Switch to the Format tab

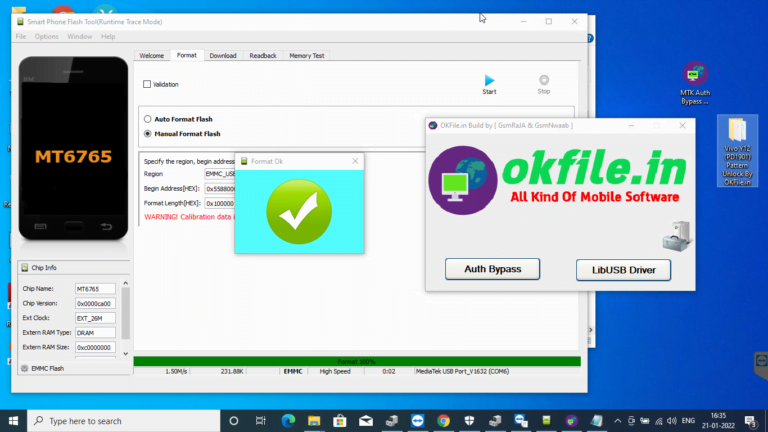coord(187,55)
